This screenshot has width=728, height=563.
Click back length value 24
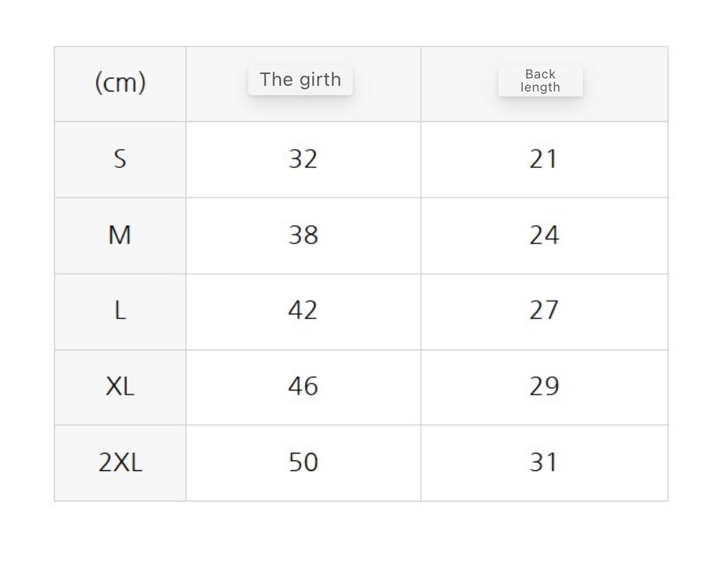pyautogui.click(x=543, y=236)
